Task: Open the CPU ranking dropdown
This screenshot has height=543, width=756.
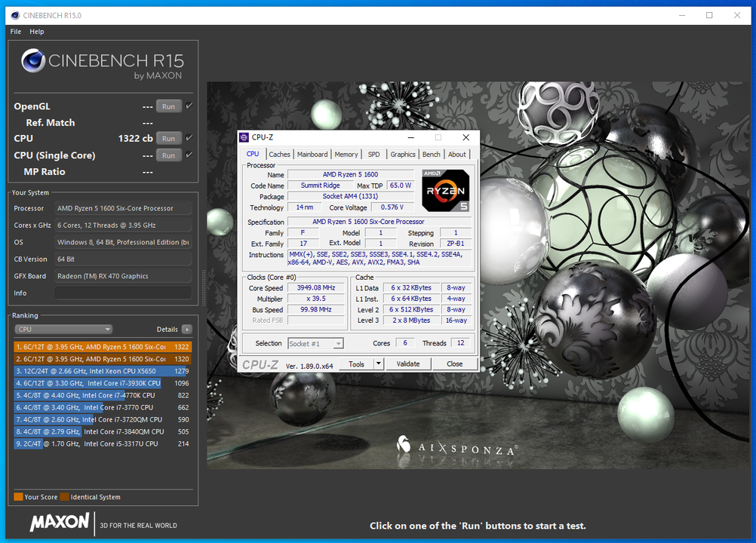Action: coord(63,329)
